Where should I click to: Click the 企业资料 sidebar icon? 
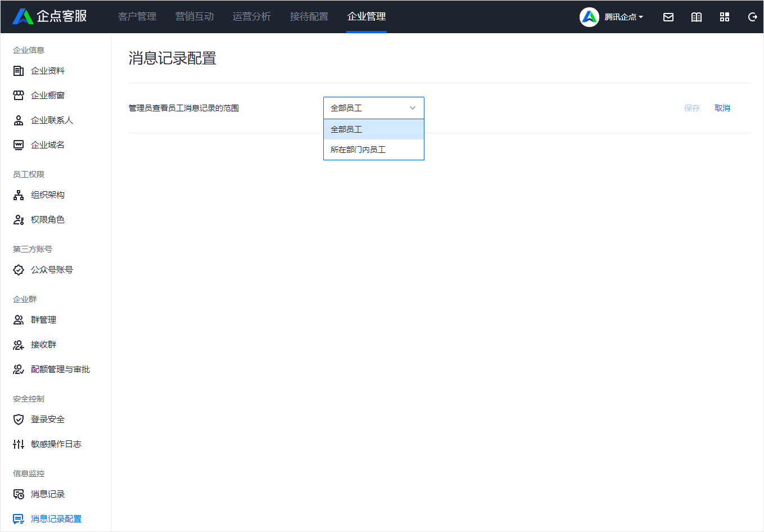pyautogui.click(x=19, y=71)
